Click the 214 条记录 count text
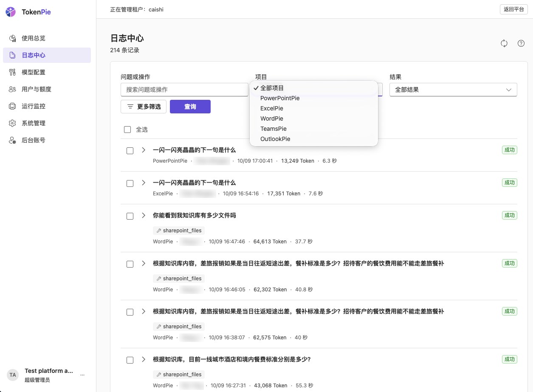 125,50
